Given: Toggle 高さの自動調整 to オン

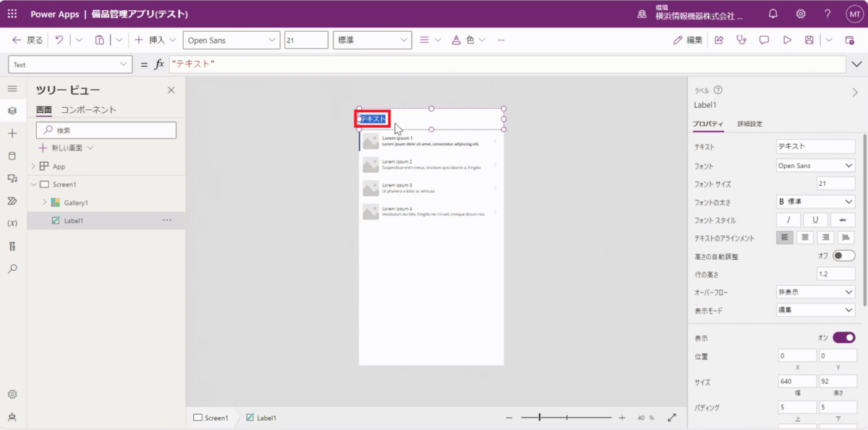Looking at the screenshot, I should click(x=843, y=256).
